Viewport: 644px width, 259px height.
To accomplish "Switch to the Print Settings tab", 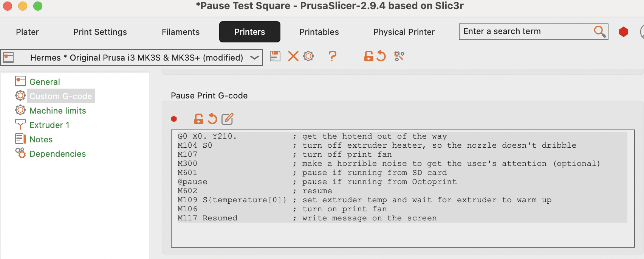I will pyautogui.click(x=100, y=32).
